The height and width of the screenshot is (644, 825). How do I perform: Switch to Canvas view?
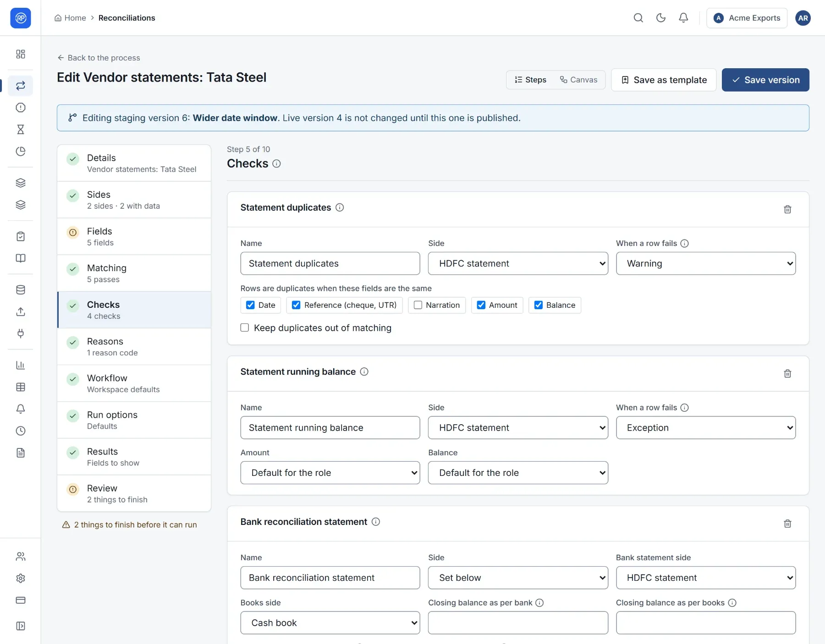coord(578,80)
